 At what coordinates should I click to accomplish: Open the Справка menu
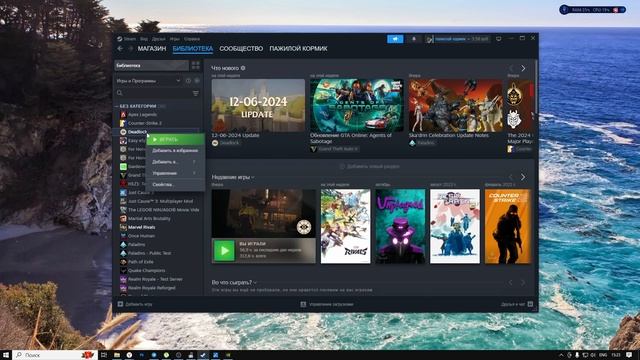(x=192, y=39)
